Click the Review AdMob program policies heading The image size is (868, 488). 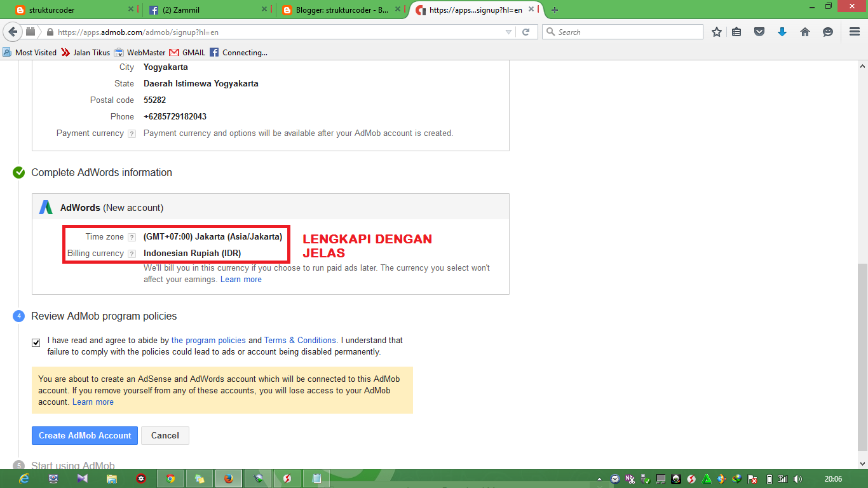(x=104, y=316)
